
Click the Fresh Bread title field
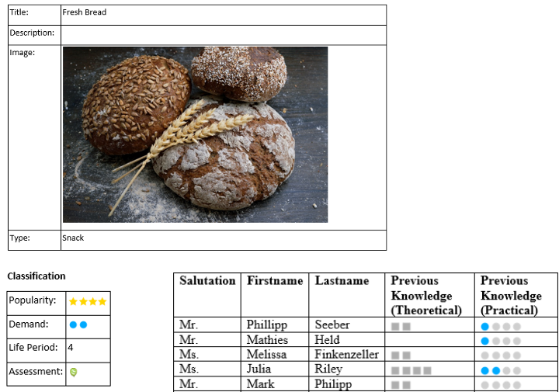(222, 13)
